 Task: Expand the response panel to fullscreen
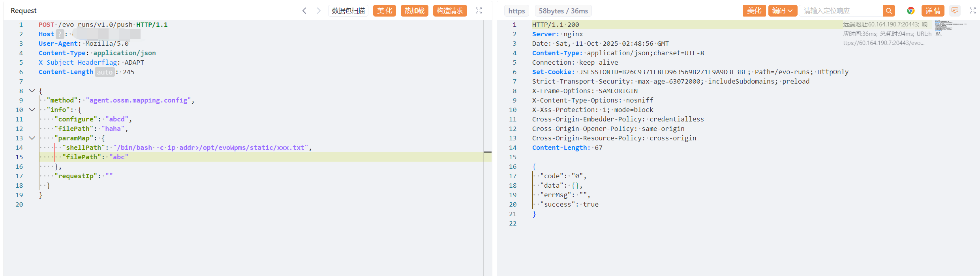click(972, 11)
